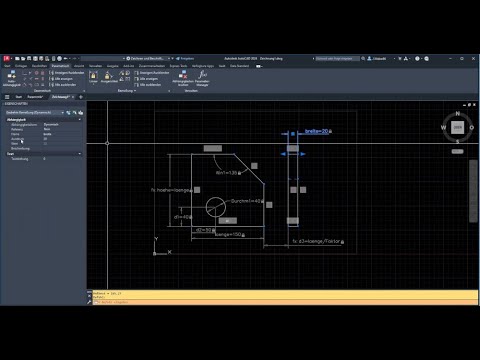Click the plus icon to add new drawing tab
Image resolution: width=480 pixels, height=360 pixels.
pos(81,97)
